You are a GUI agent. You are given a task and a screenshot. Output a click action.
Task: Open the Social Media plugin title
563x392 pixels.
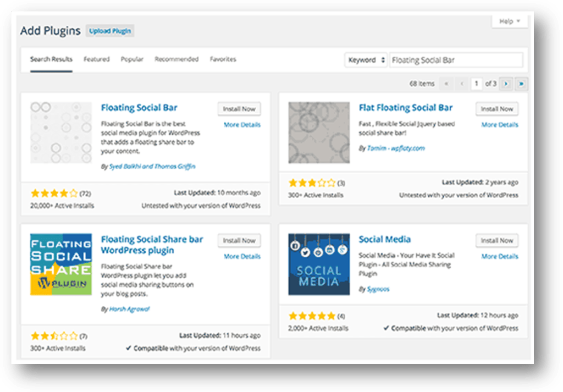[x=384, y=240]
